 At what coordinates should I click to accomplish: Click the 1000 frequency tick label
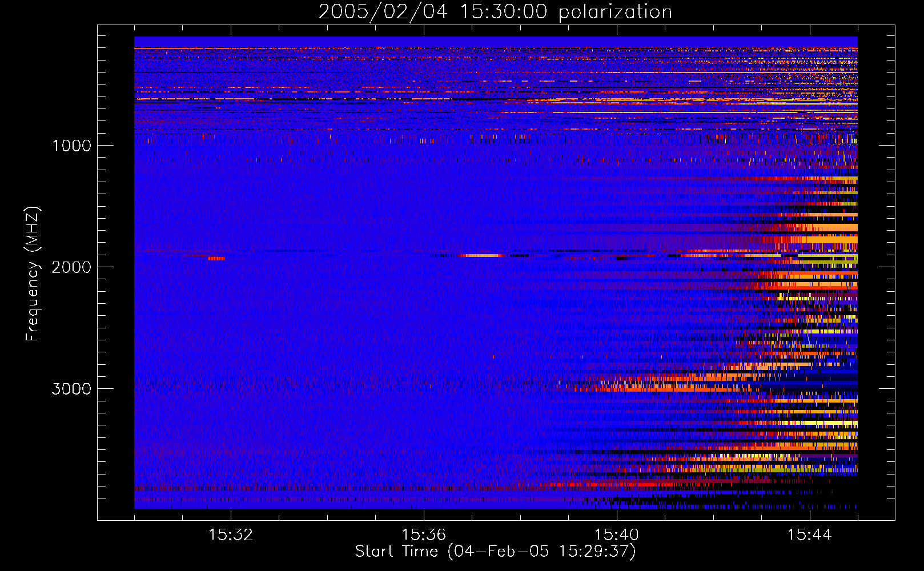71,146
